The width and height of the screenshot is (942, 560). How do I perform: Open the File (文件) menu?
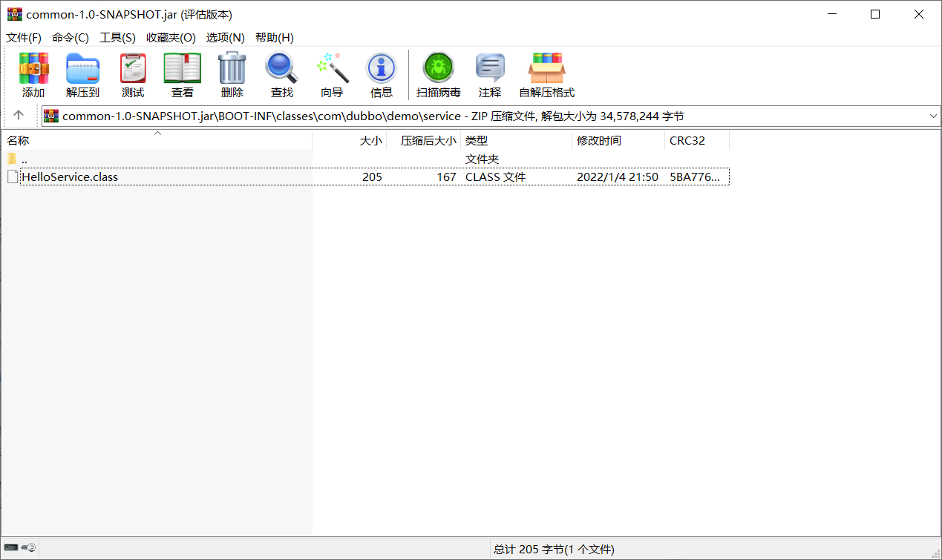[x=24, y=38]
